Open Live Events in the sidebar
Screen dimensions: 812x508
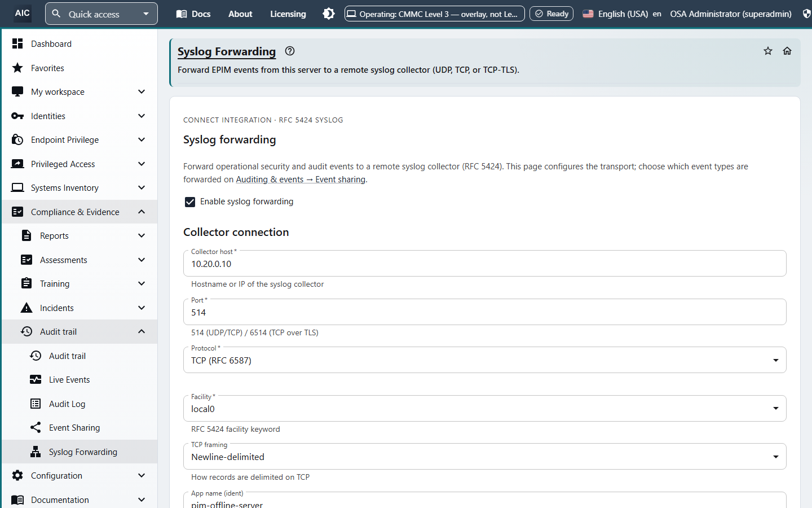tap(80, 379)
